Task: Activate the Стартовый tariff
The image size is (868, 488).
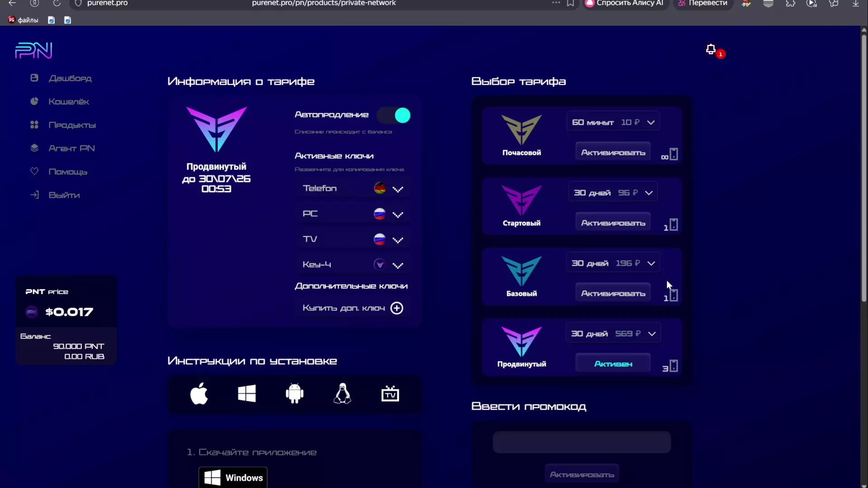Action: click(613, 223)
